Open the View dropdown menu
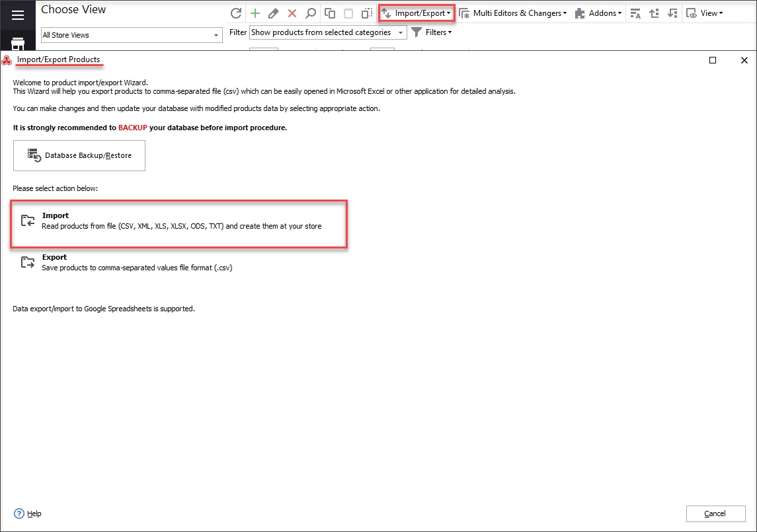The image size is (757, 532). 704,13
